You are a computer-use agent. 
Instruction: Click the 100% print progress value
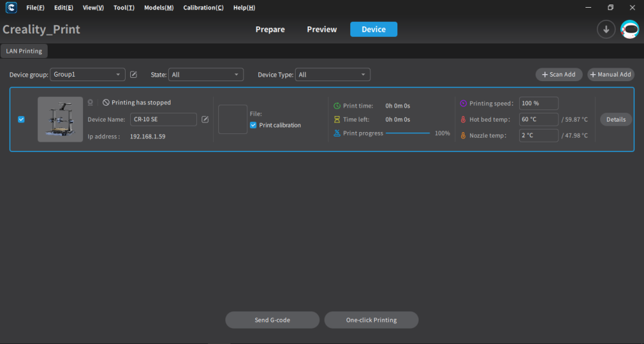pyautogui.click(x=442, y=133)
